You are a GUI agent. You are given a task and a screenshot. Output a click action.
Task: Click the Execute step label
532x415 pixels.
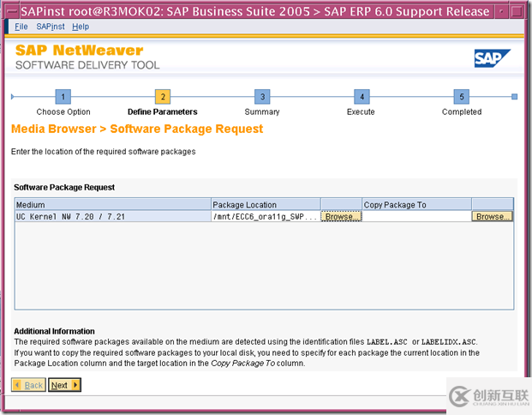tap(361, 111)
